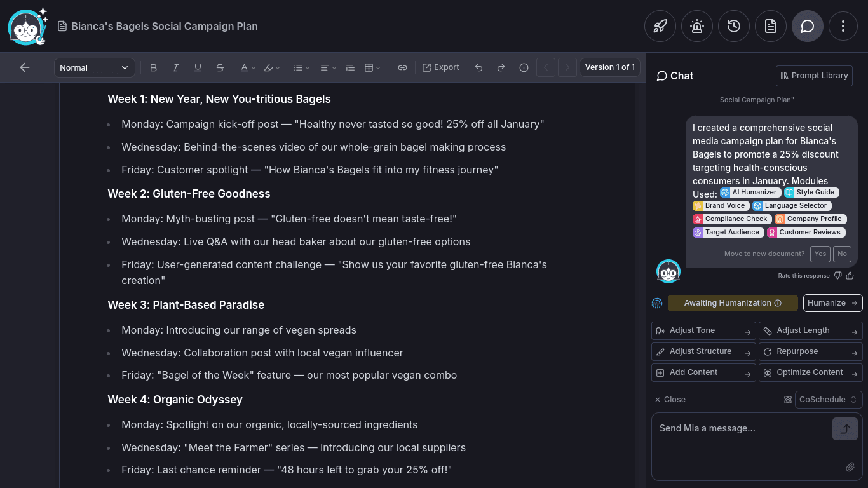Viewport: 868px width, 488px height.
Task: Open the Normal paragraph style dropdown
Action: click(94, 67)
